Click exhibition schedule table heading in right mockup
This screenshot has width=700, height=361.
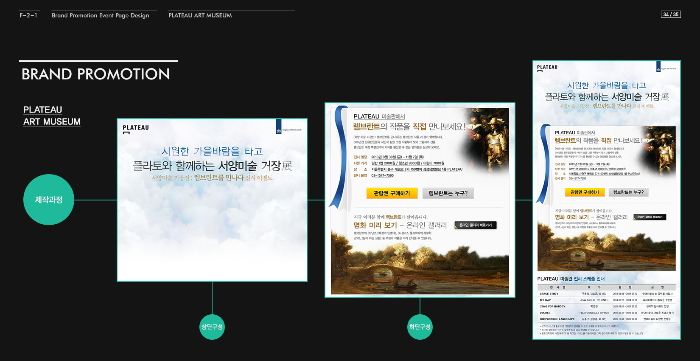click(571, 279)
